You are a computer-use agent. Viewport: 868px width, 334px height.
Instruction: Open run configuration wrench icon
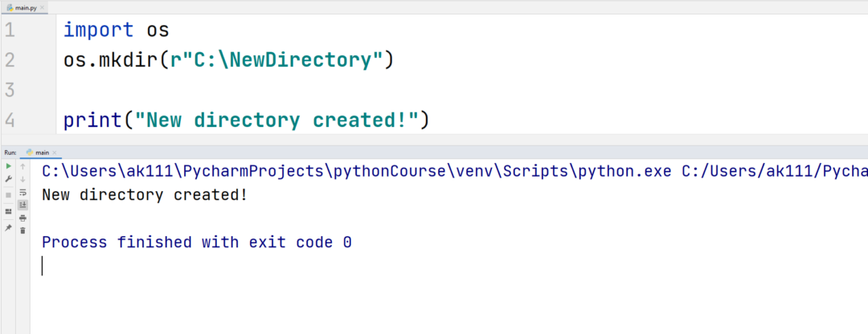point(8,179)
